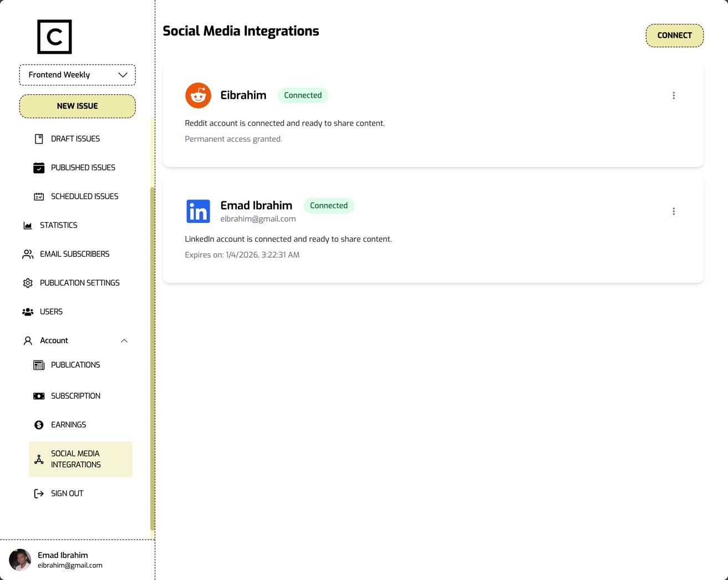Click the Publication Settings gear icon
728x580 pixels.
pos(28,283)
